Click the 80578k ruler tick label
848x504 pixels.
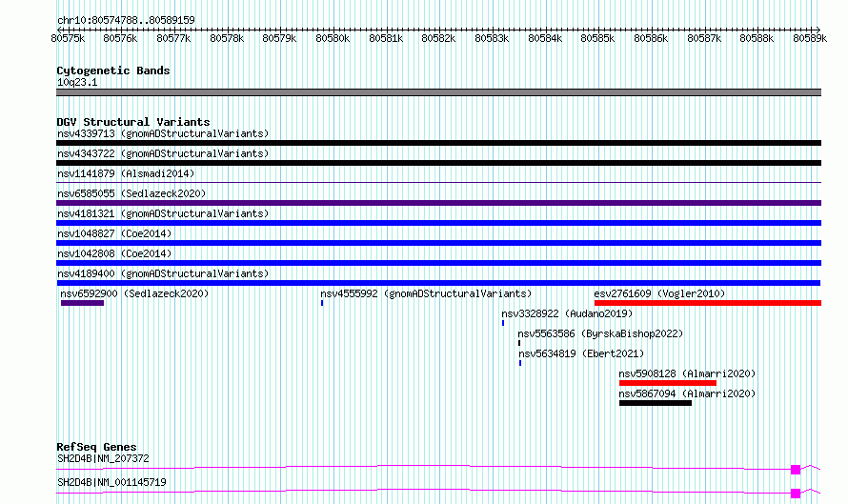(227, 38)
